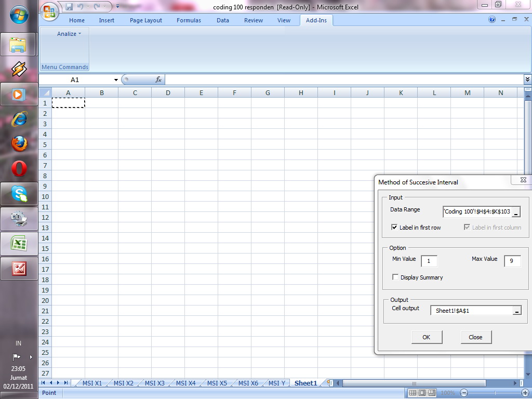This screenshot has width=532, height=399.
Task: Click the 100% zoom level indicator
Action: (448, 393)
